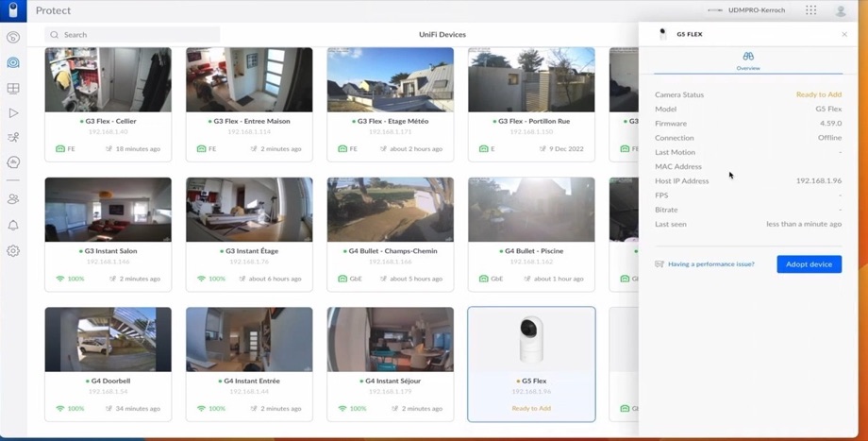Open the Playback triangle icon in sidebar
Image resolution: width=868 pixels, height=441 pixels.
pyautogui.click(x=13, y=113)
